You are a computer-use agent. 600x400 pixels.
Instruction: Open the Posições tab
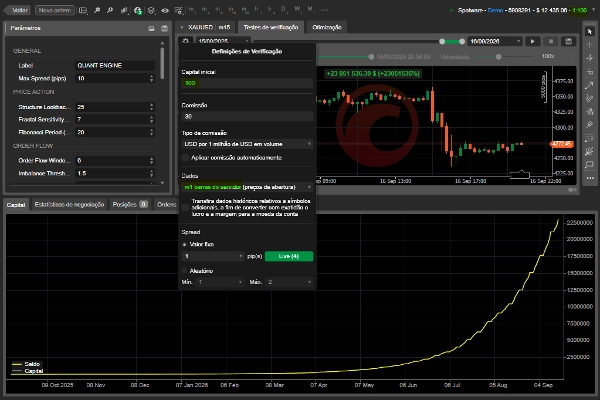129,205
